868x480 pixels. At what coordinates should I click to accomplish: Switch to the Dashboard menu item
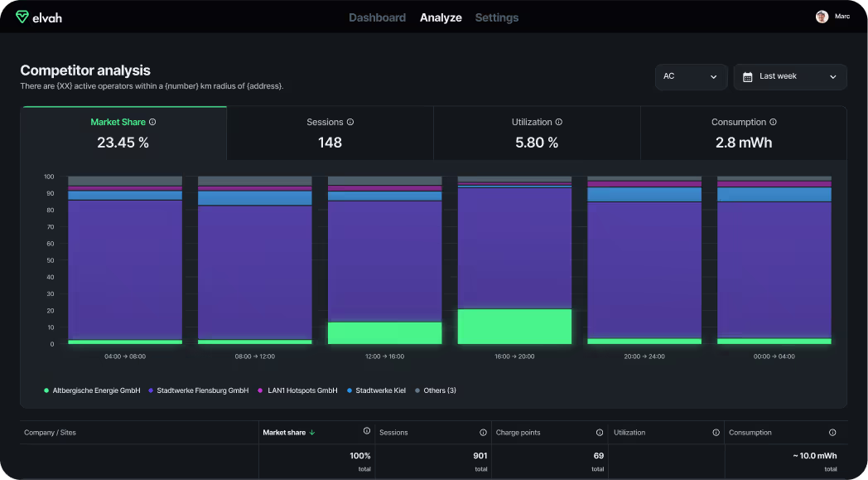377,17
